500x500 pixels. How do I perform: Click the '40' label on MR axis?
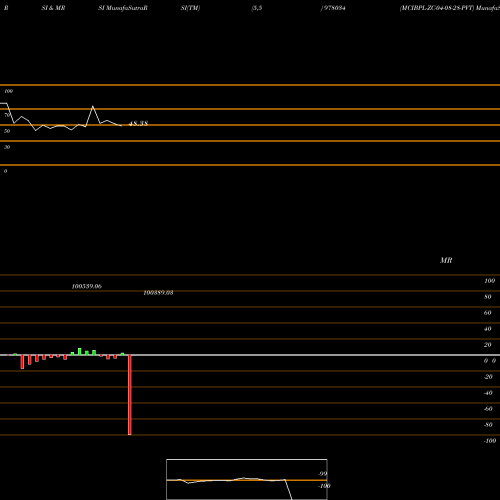(488, 329)
